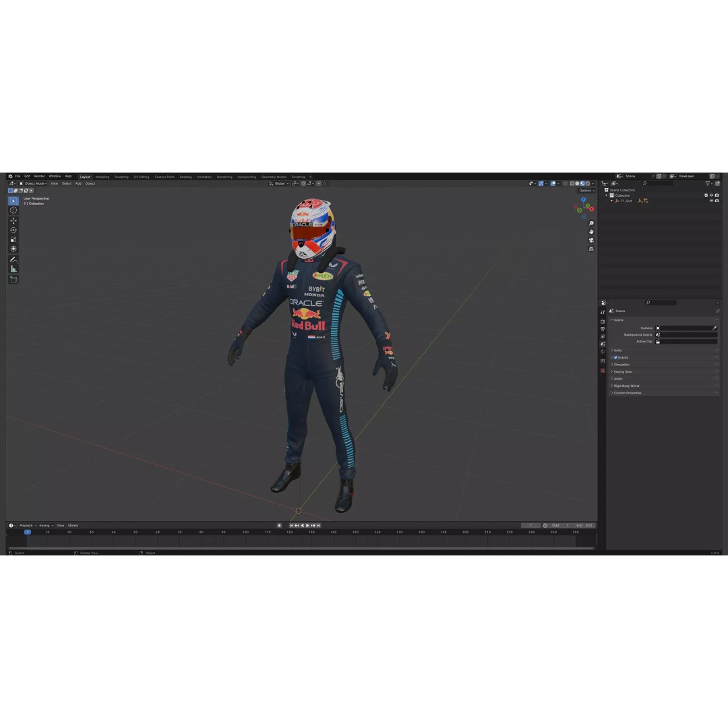The image size is (728, 728).
Task: Select the Select Box tool
Action: click(13, 201)
